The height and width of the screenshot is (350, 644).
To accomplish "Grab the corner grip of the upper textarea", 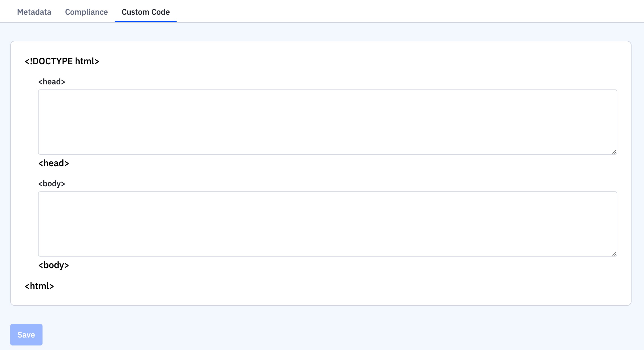I will (614, 152).
